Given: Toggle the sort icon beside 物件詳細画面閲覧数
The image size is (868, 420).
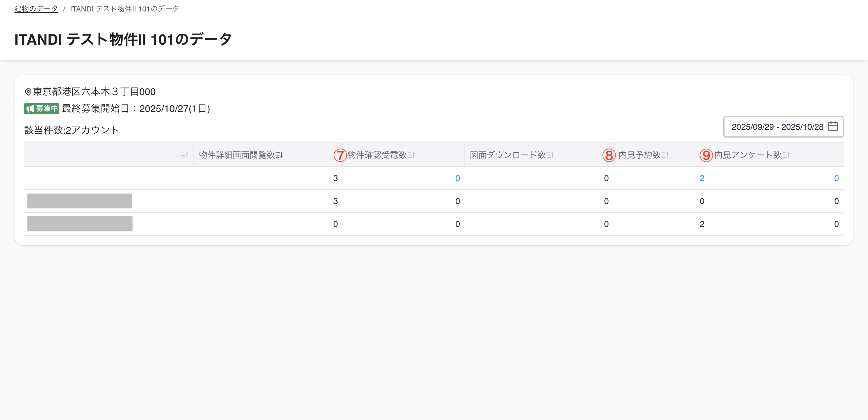Looking at the screenshot, I should (x=279, y=155).
